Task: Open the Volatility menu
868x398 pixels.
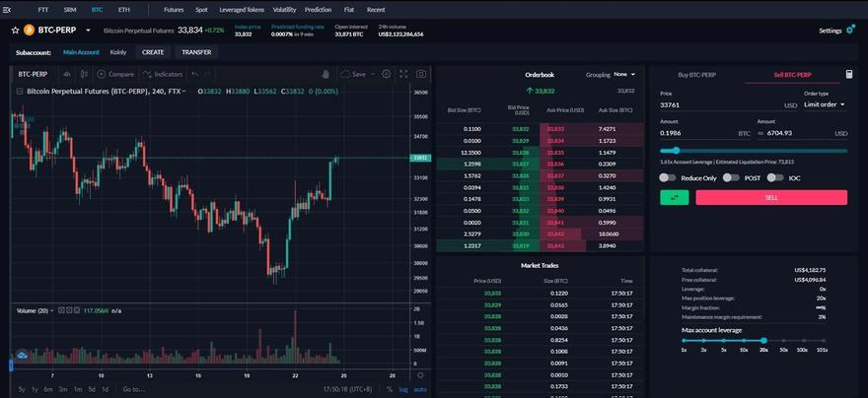Action: [x=284, y=10]
